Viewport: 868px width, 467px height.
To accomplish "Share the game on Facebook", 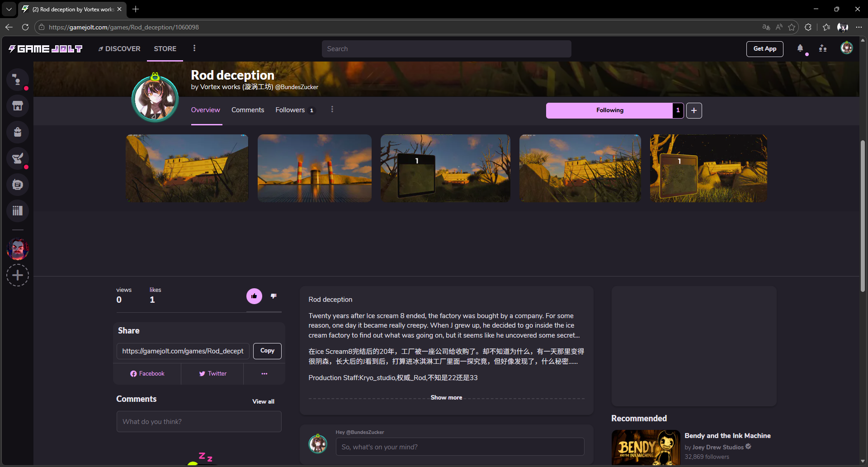I will click(147, 374).
